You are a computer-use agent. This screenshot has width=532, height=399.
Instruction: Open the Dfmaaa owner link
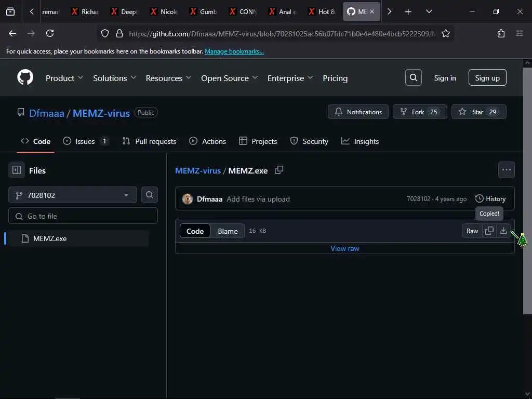pyautogui.click(x=46, y=113)
